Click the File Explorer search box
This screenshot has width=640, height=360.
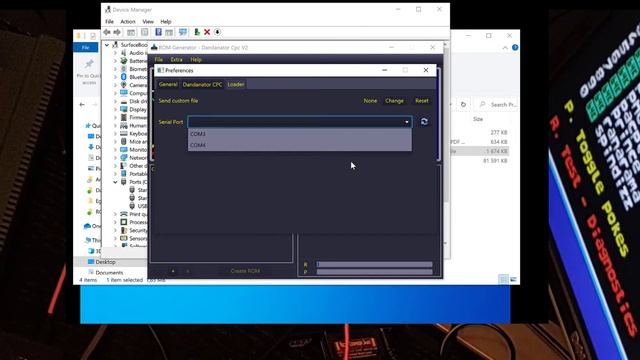497,104
